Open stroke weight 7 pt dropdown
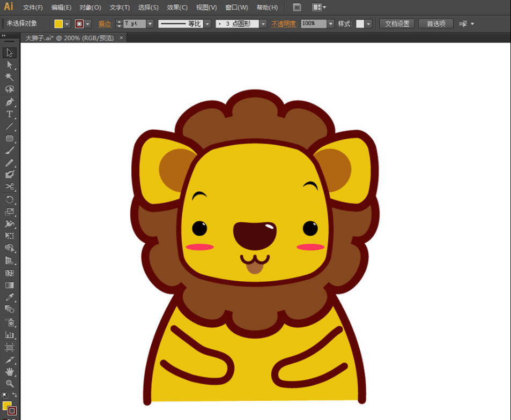 [150, 24]
